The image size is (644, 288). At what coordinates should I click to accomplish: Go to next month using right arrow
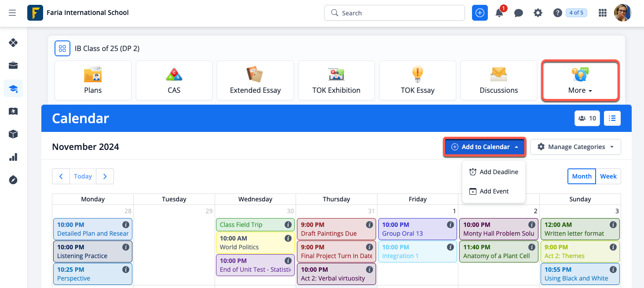coord(105,176)
